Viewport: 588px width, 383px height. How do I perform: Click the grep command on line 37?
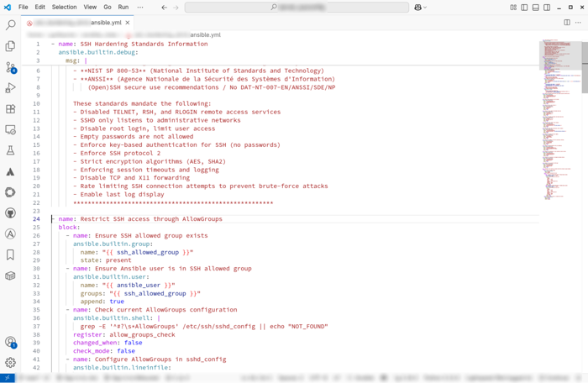pos(204,327)
